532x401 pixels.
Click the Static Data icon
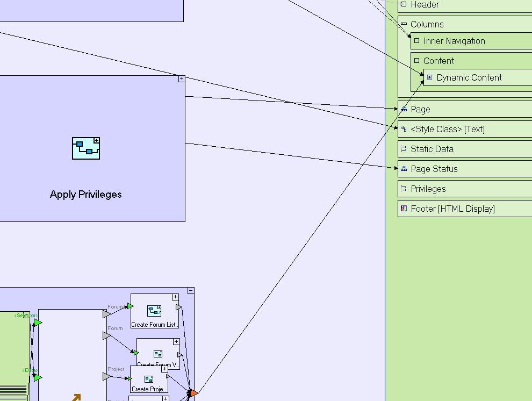[404, 149]
